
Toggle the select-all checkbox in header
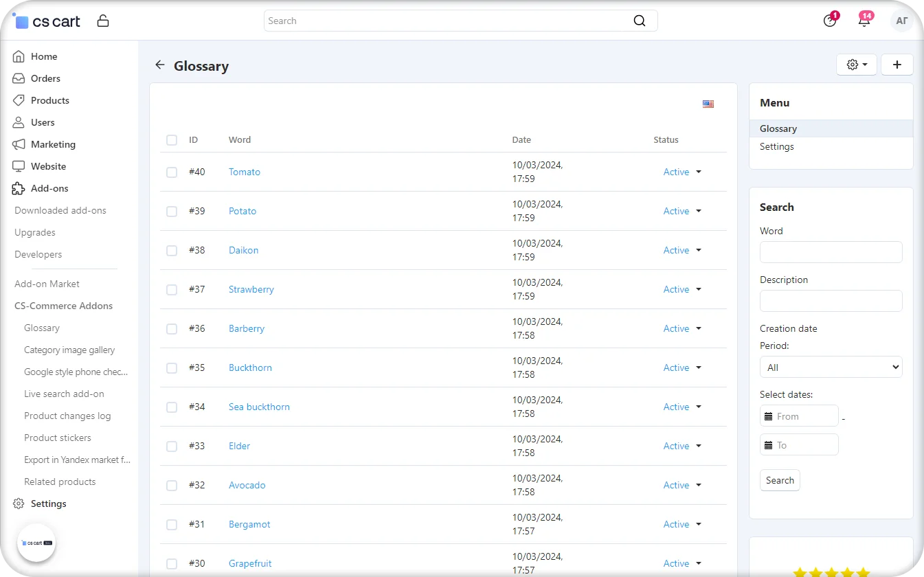coord(172,140)
